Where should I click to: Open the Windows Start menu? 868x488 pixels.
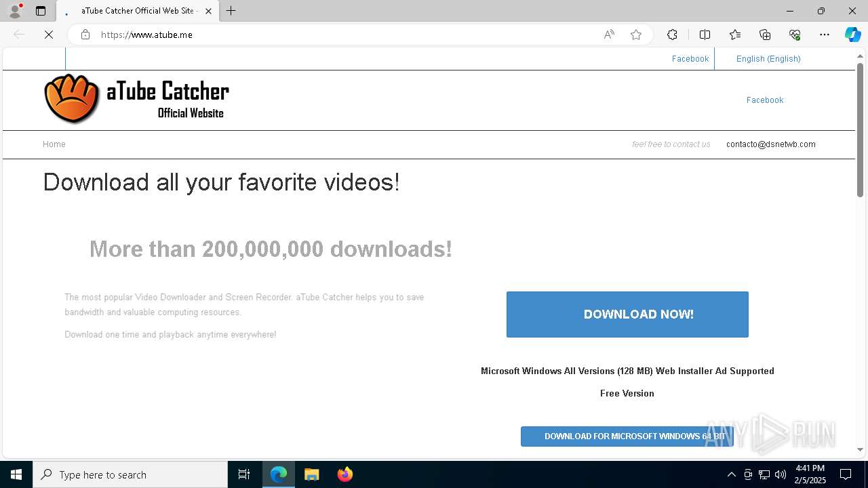coord(16,474)
